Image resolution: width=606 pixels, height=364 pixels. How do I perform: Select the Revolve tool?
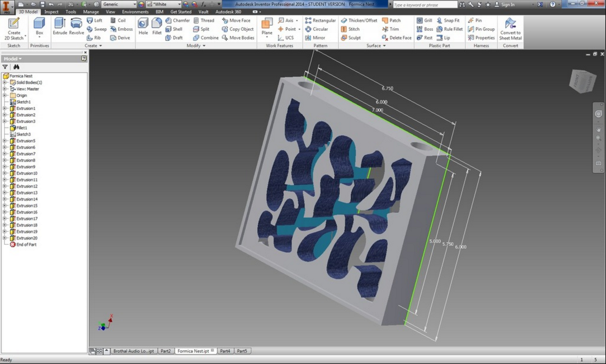pos(76,26)
